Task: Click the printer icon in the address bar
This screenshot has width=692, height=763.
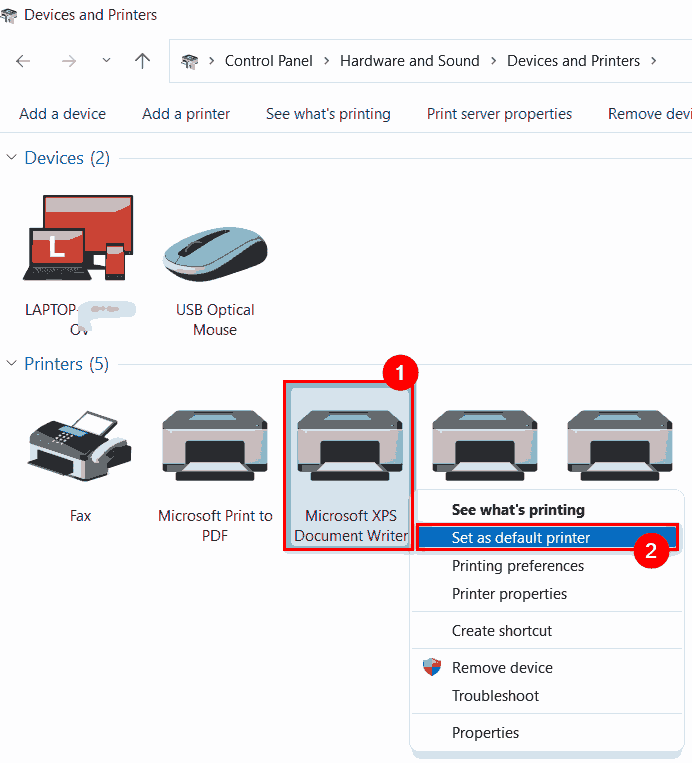Action: pos(189,61)
